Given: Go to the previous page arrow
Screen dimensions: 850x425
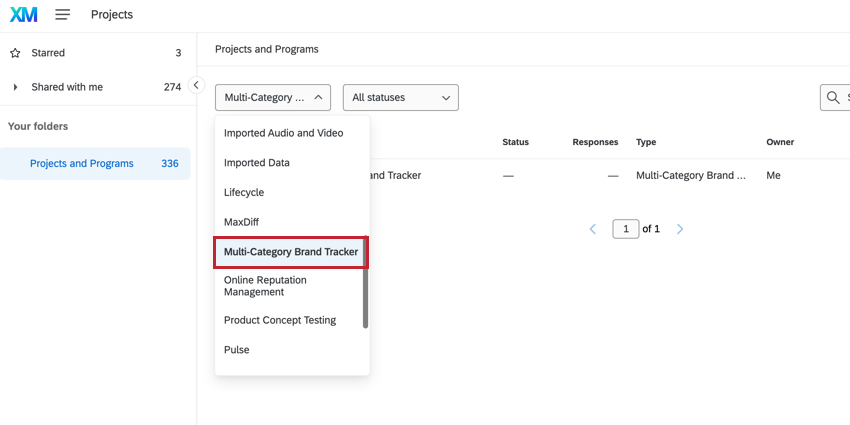Looking at the screenshot, I should coord(593,229).
